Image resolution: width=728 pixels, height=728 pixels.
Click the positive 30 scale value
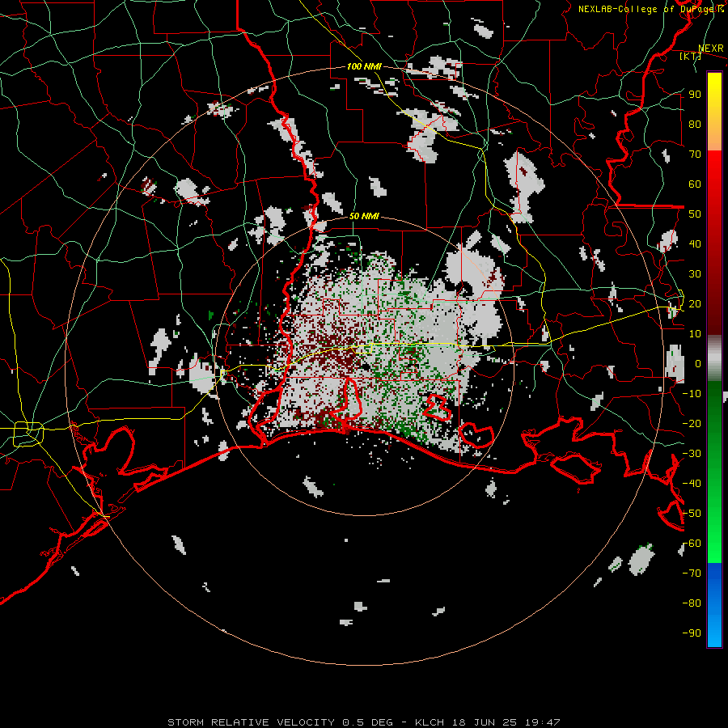click(695, 274)
